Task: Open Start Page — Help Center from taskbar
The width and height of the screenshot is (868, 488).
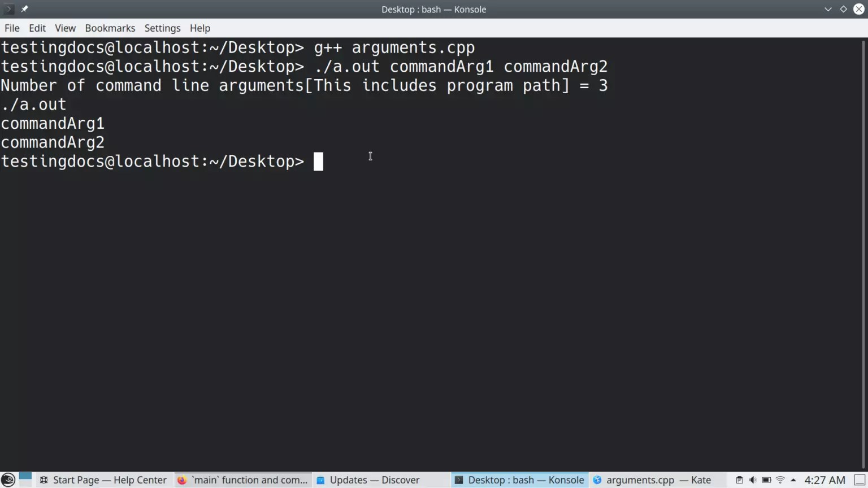Action: pos(103,480)
